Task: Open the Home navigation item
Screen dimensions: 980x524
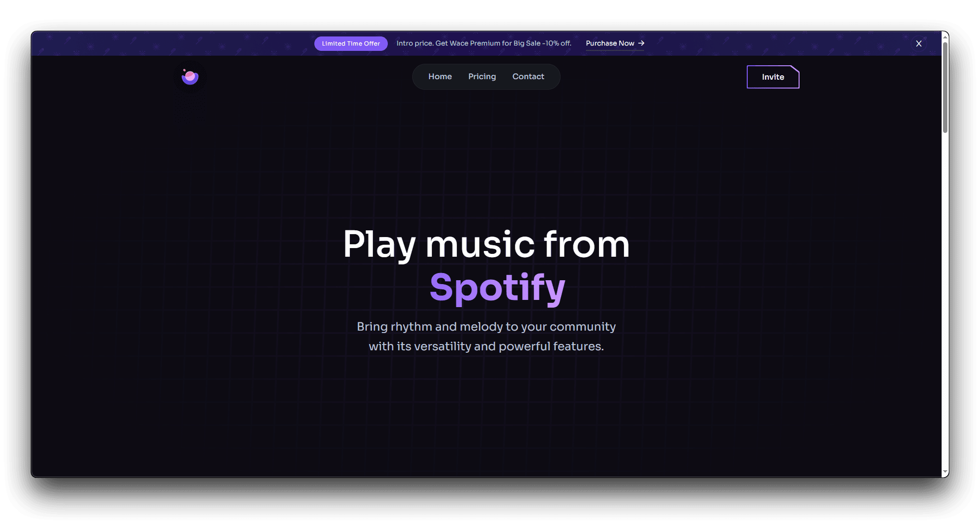Action: click(x=440, y=77)
